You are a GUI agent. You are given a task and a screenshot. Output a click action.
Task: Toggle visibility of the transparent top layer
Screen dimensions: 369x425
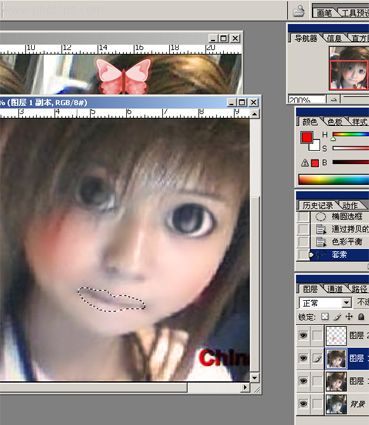303,335
